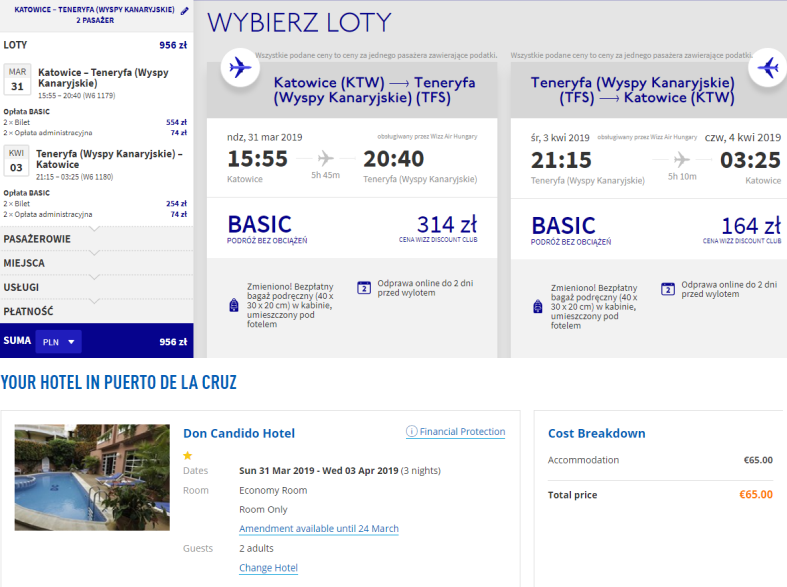Click the WYBIERZ LOTY page heading
Image resolution: width=787 pixels, height=587 pixels.
[299, 23]
